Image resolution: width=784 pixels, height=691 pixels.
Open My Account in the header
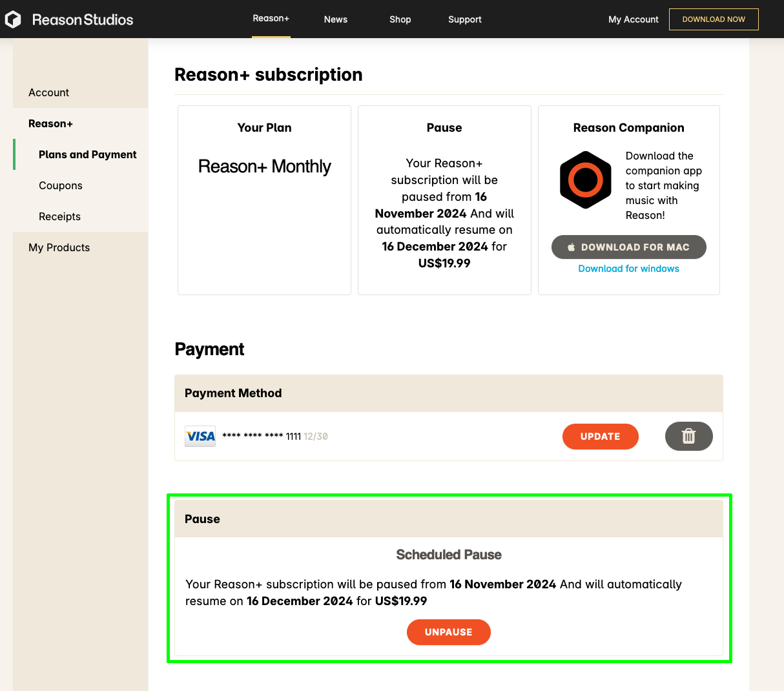pyautogui.click(x=634, y=19)
